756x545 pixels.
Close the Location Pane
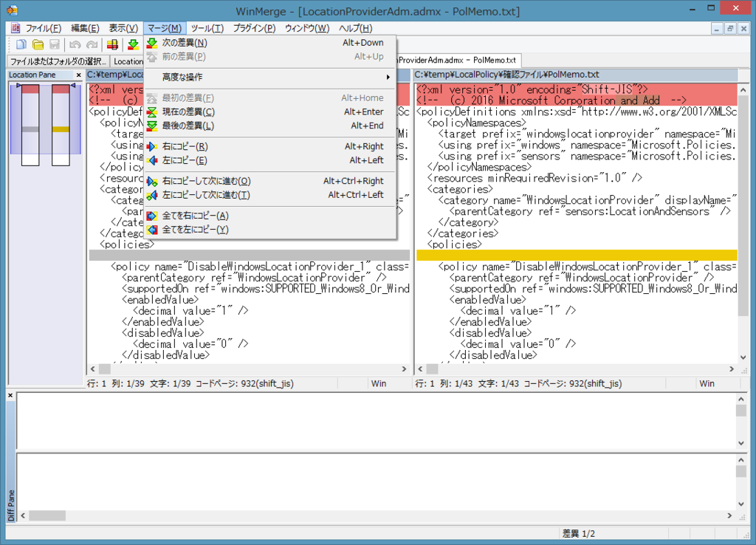point(78,75)
